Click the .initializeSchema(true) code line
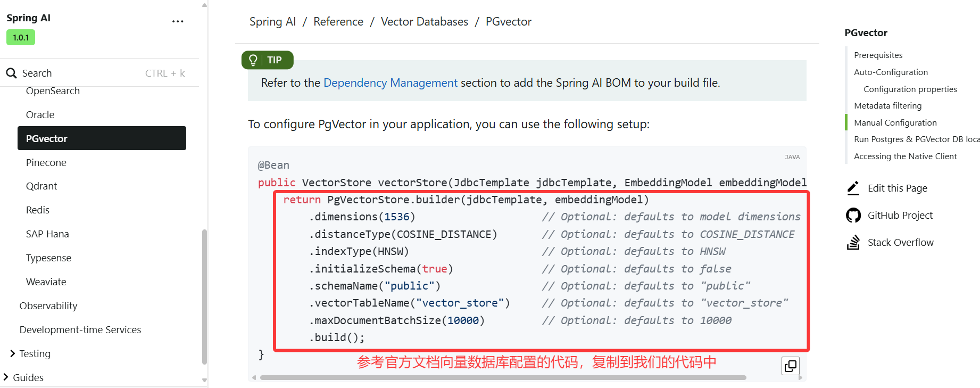 click(x=381, y=269)
